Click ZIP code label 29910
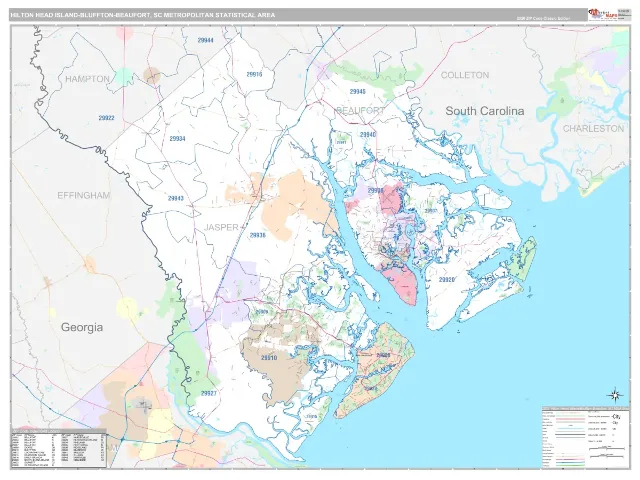 (269, 358)
